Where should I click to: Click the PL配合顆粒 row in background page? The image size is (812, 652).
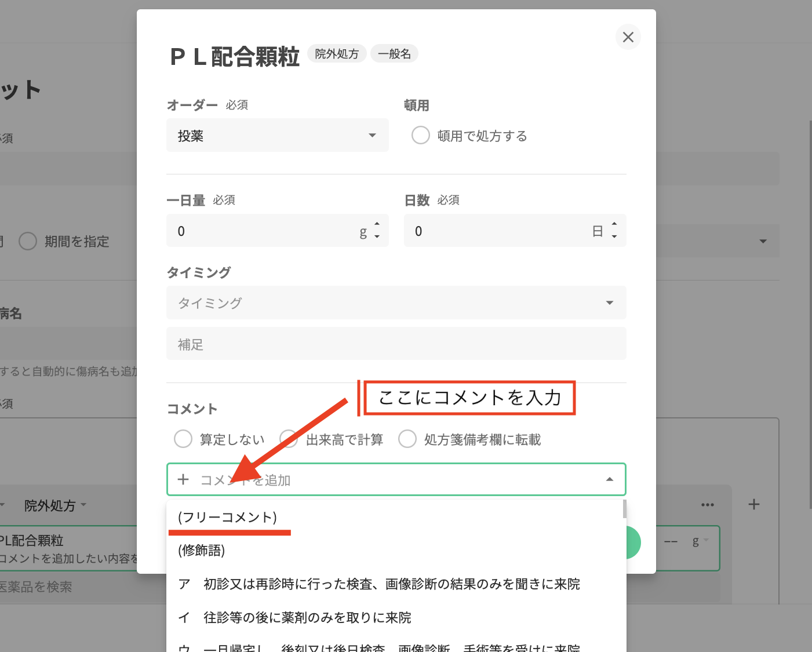[68, 548]
